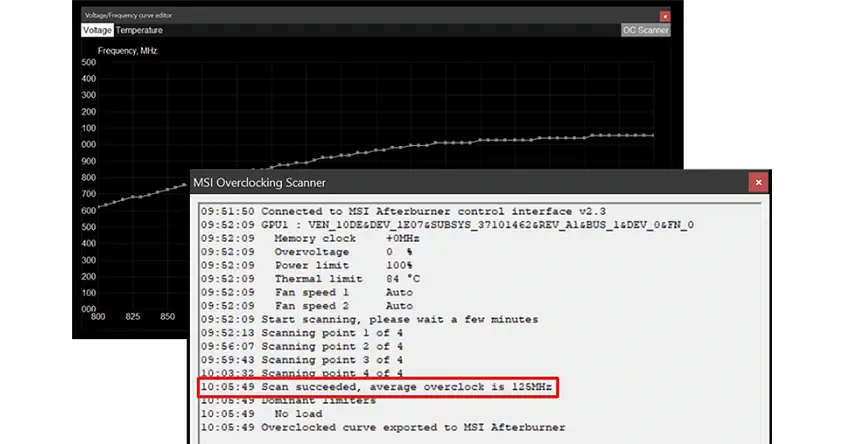Click the OC Scanner button
The width and height of the screenshot is (844, 444).
[645, 30]
